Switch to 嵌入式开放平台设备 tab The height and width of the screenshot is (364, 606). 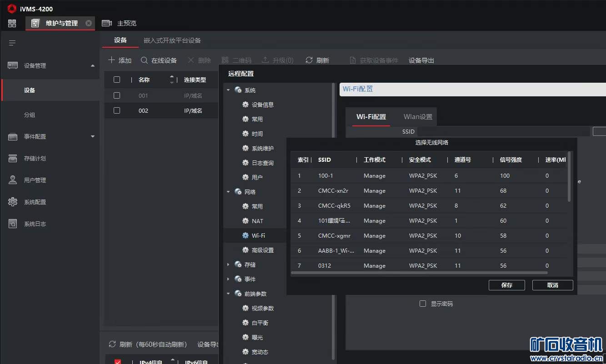coord(172,40)
